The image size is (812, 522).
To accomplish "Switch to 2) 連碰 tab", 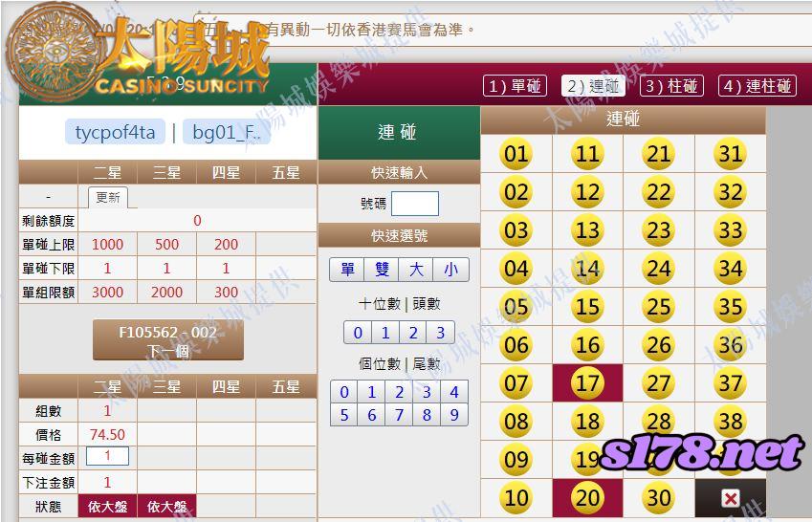I will [x=593, y=86].
